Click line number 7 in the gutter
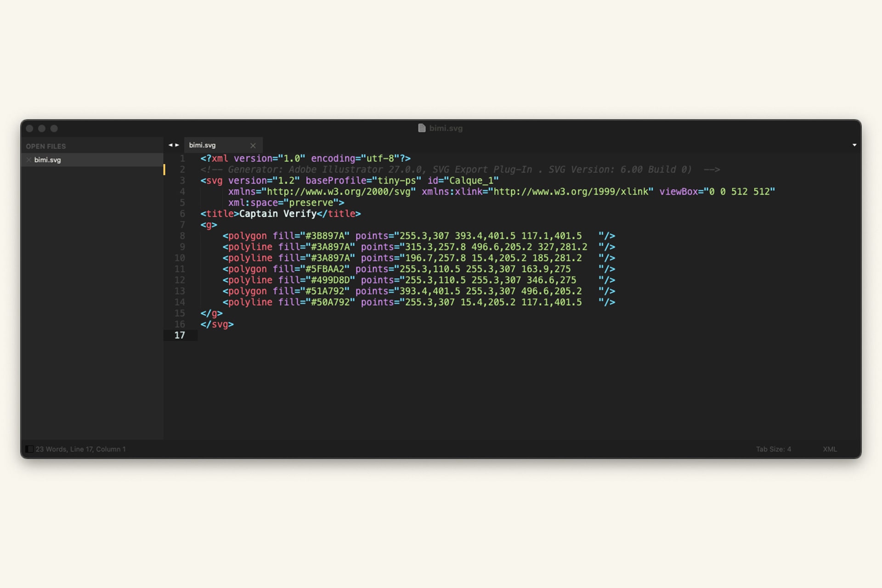882x588 pixels. pyautogui.click(x=182, y=225)
